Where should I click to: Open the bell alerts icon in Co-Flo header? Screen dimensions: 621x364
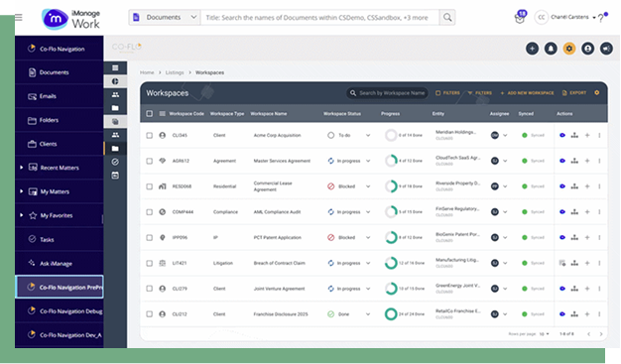[x=551, y=49]
